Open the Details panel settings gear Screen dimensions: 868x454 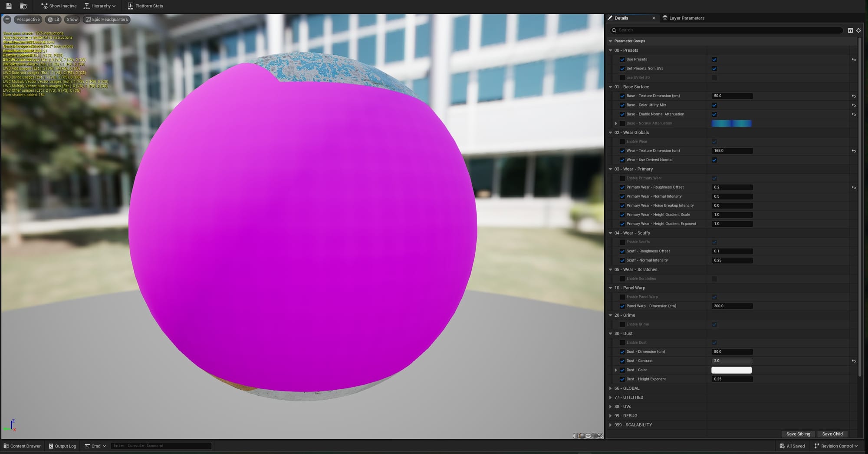coord(858,30)
